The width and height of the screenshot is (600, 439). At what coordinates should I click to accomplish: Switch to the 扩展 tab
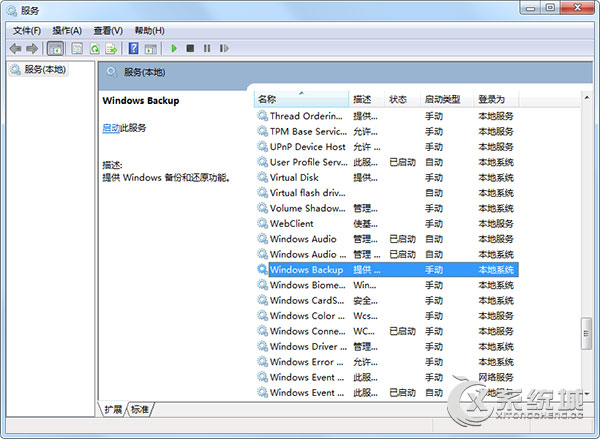click(113, 410)
